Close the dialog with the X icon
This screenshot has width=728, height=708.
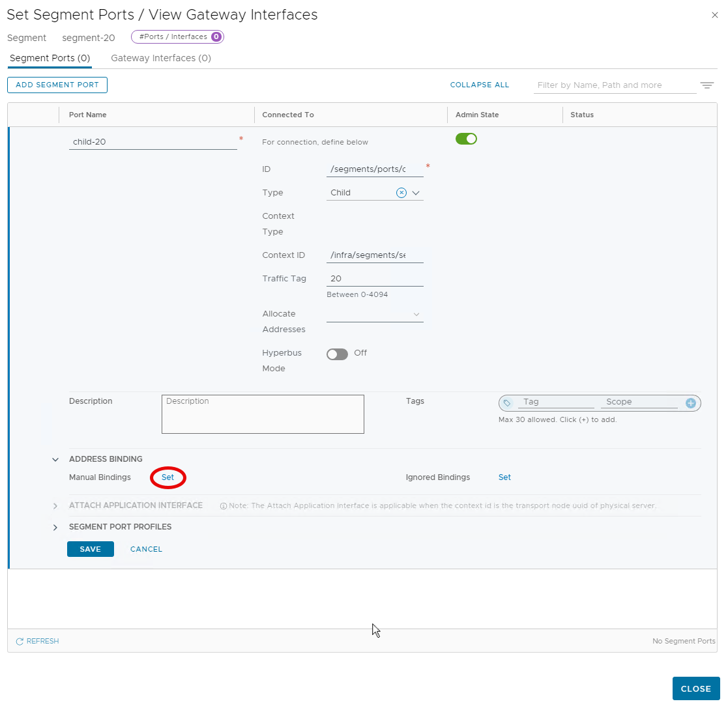(715, 15)
